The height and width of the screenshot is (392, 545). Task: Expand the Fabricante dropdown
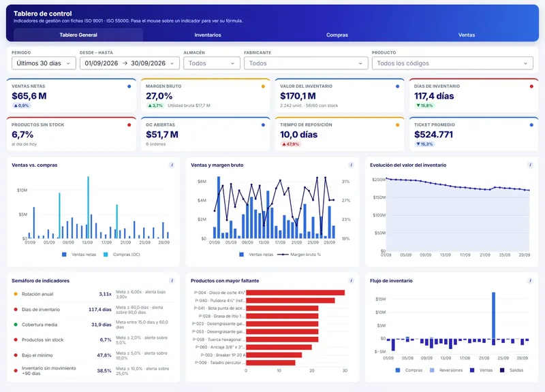(x=306, y=63)
